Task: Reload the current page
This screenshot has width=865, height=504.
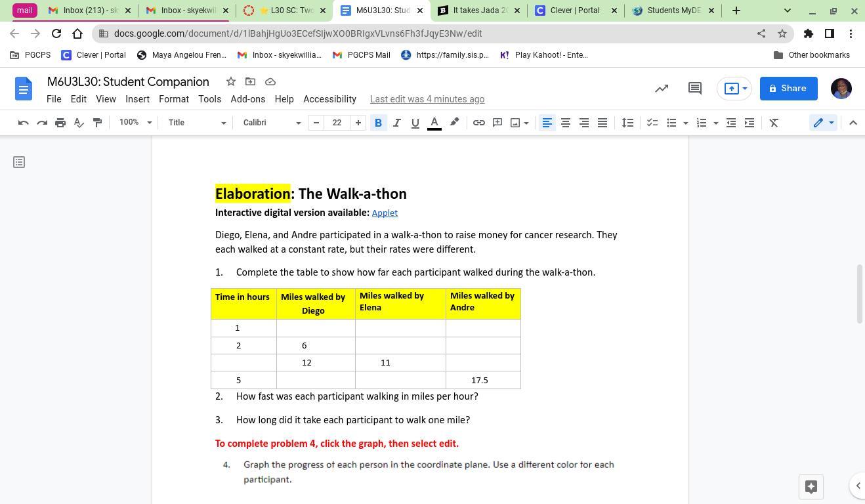Action: (56, 33)
